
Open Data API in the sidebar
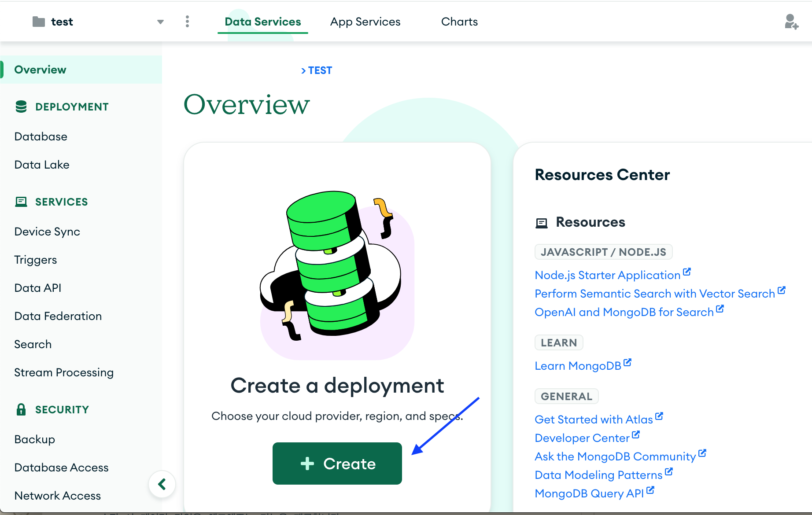[x=38, y=288]
